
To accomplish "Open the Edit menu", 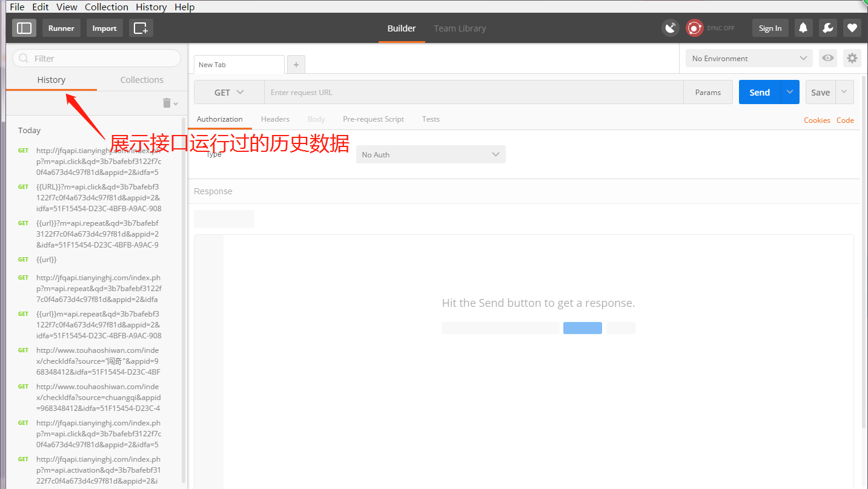I will point(41,7).
